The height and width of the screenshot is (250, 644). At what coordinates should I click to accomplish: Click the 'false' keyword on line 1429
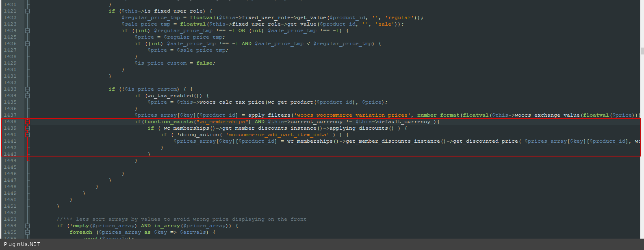[204, 63]
